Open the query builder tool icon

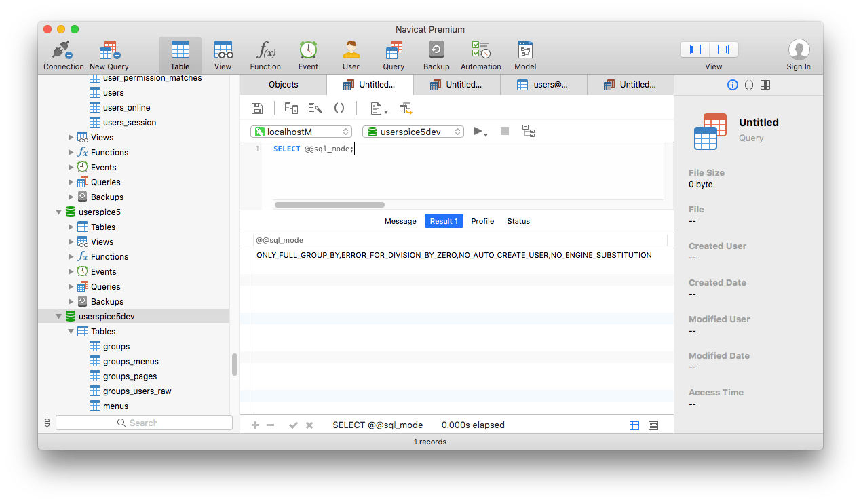(x=291, y=109)
